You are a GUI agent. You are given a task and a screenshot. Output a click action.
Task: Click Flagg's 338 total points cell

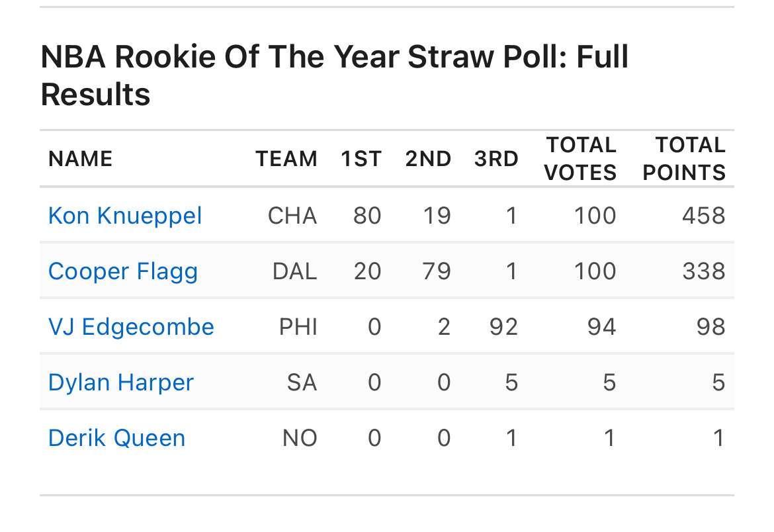[x=704, y=271]
